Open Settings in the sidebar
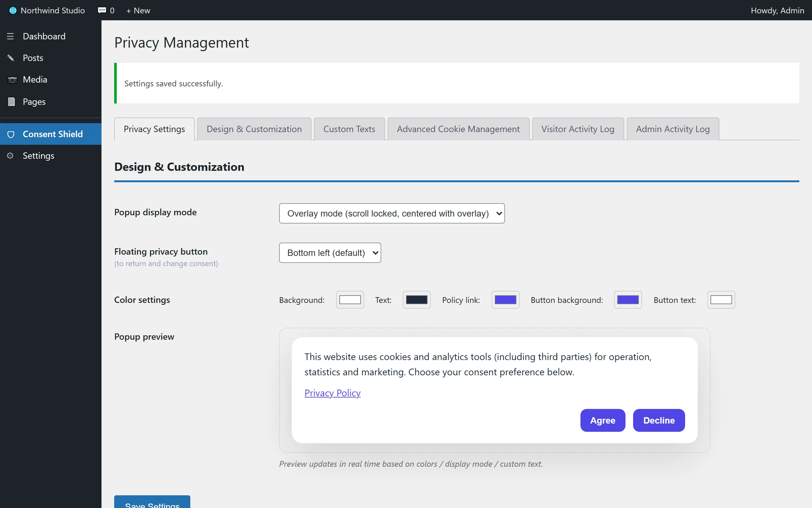 pos(51,156)
